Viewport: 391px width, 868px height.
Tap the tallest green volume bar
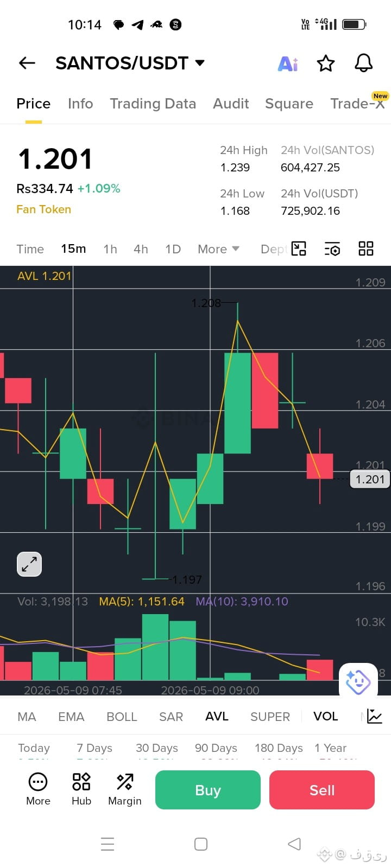click(155, 647)
